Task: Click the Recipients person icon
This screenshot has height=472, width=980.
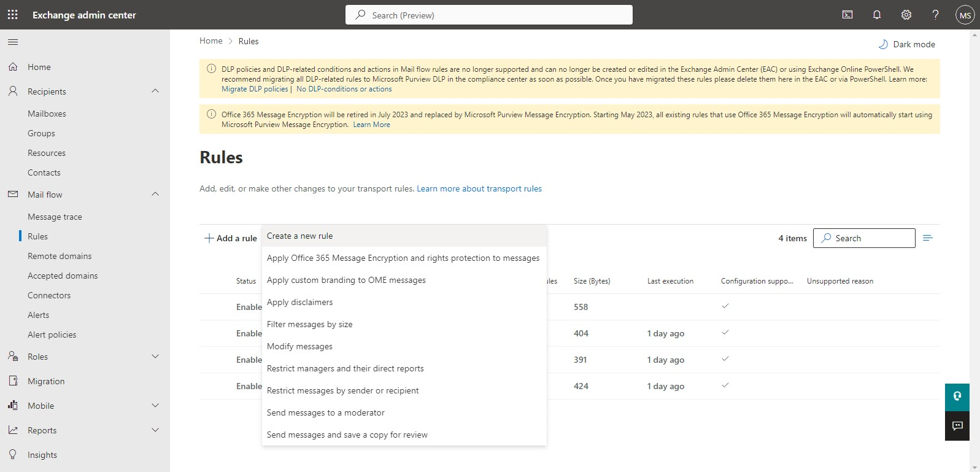Action: (13, 91)
